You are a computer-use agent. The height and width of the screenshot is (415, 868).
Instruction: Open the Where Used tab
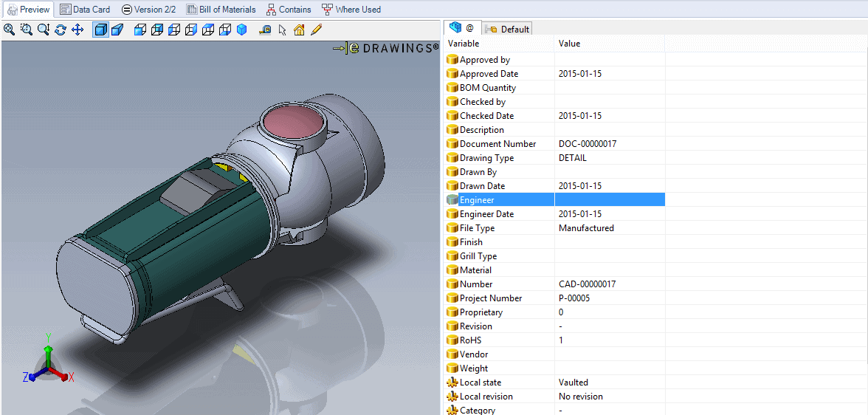351,10
